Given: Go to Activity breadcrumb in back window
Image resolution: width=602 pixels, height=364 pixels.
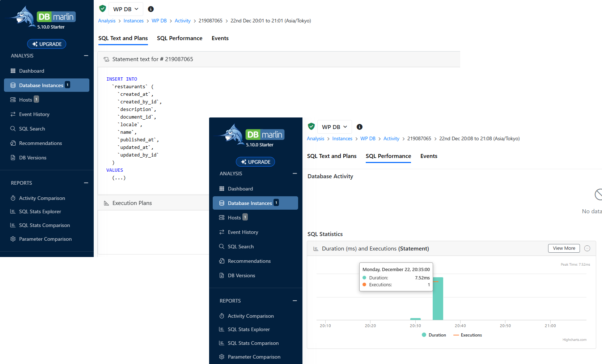Looking at the screenshot, I should [x=183, y=21].
